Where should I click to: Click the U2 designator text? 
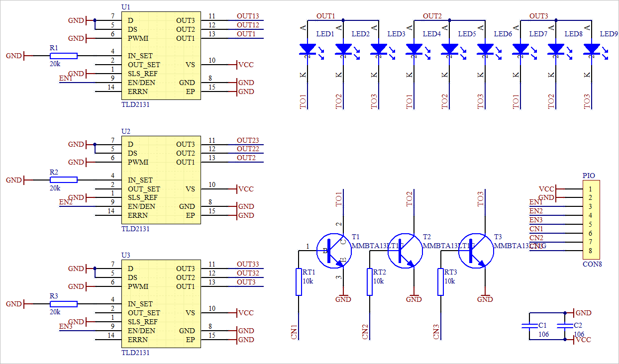126,131
